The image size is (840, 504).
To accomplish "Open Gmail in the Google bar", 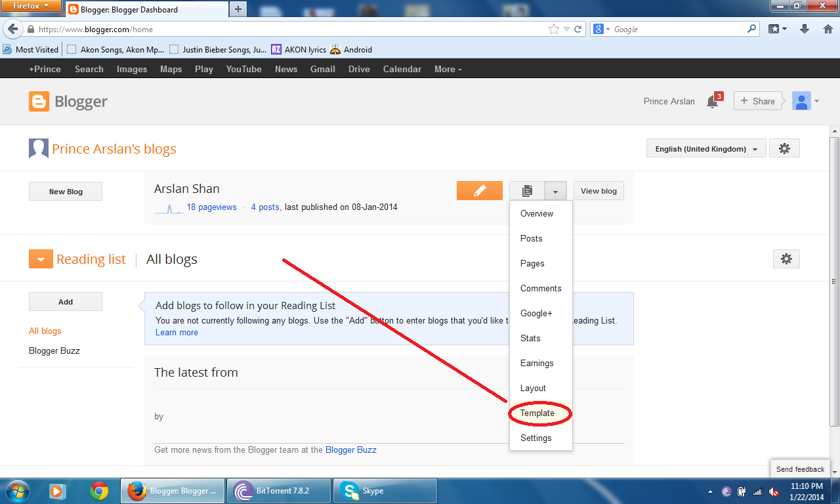I will 323,69.
